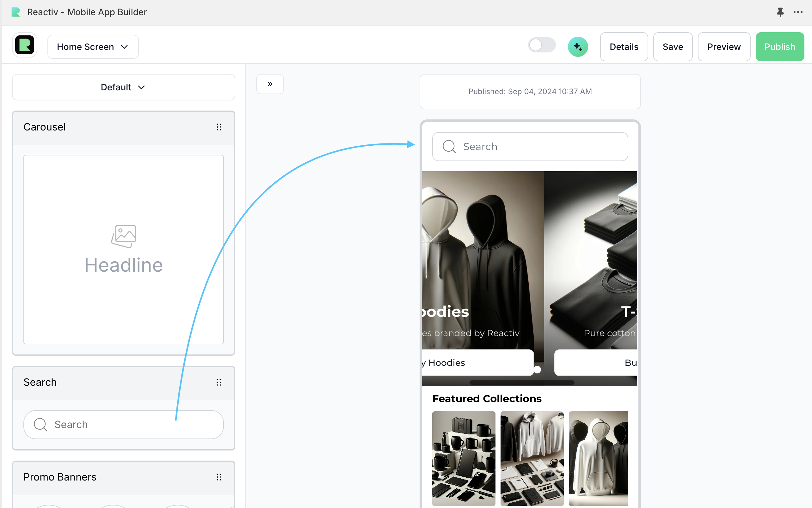Screen dimensions: 812x508
Task: Click the pin icon in title bar
Action: [x=780, y=12]
